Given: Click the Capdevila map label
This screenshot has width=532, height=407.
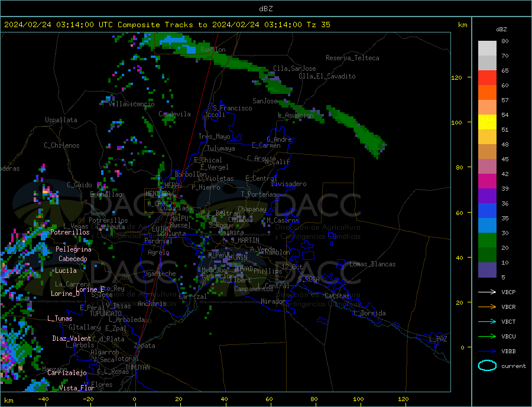Looking at the screenshot, I should (174, 114).
